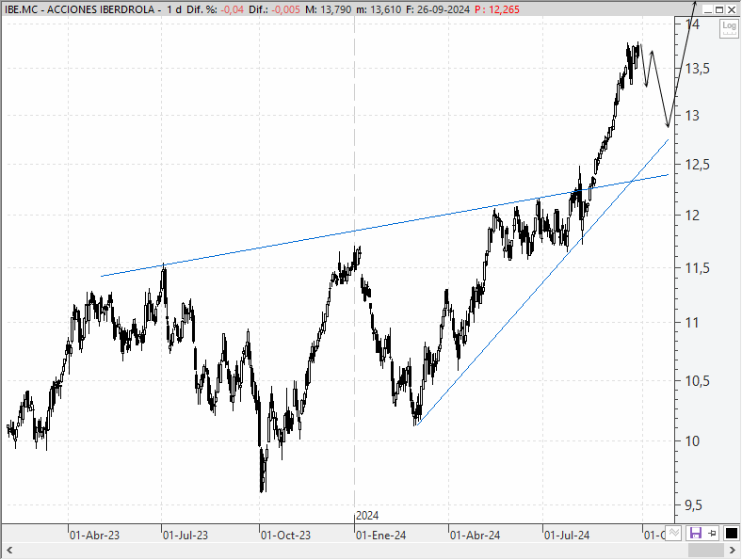The image size is (742, 560).
Task: Click the '01-Jul-24' date axis label
Action: point(567,536)
